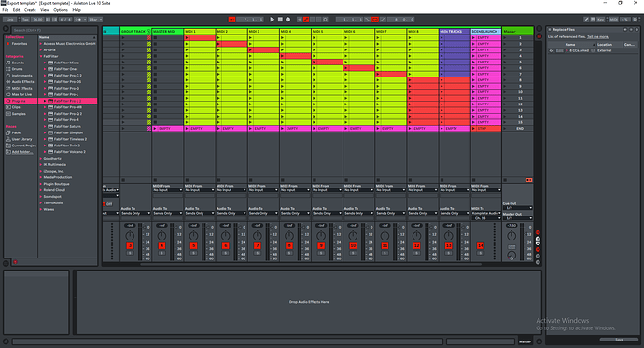Toggle track activator number 14

[x=480, y=245]
